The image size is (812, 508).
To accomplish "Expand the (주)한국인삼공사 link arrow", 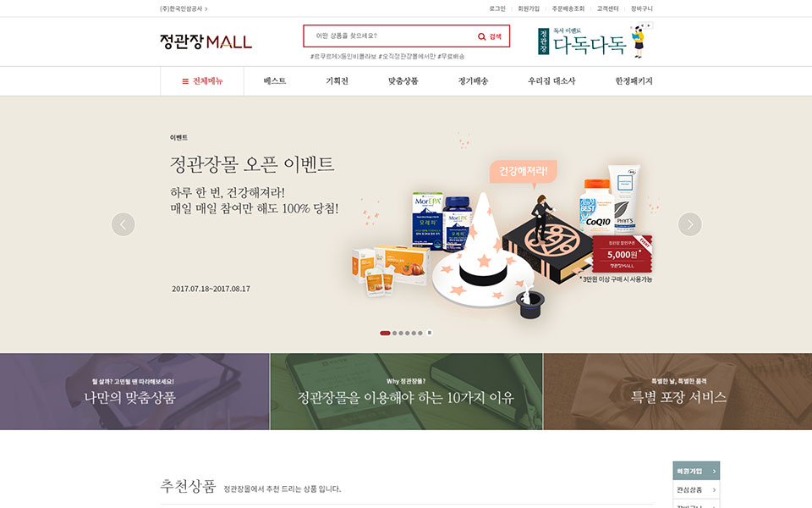I will point(206,8).
